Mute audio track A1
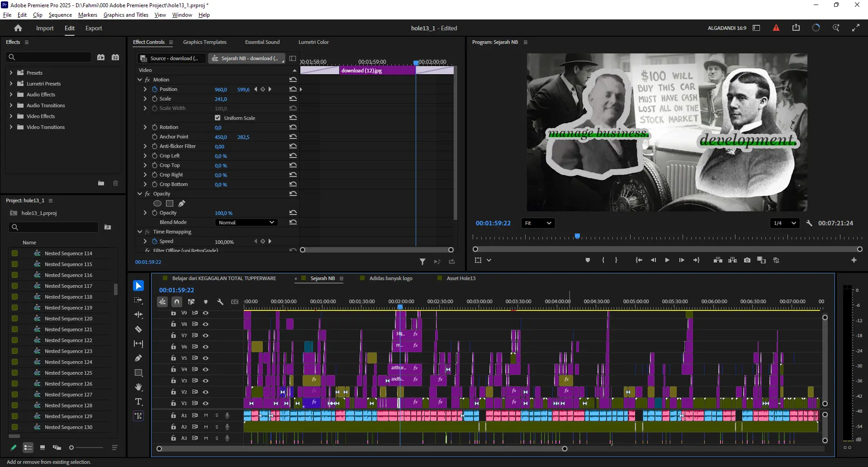868x467 pixels. (206, 415)
